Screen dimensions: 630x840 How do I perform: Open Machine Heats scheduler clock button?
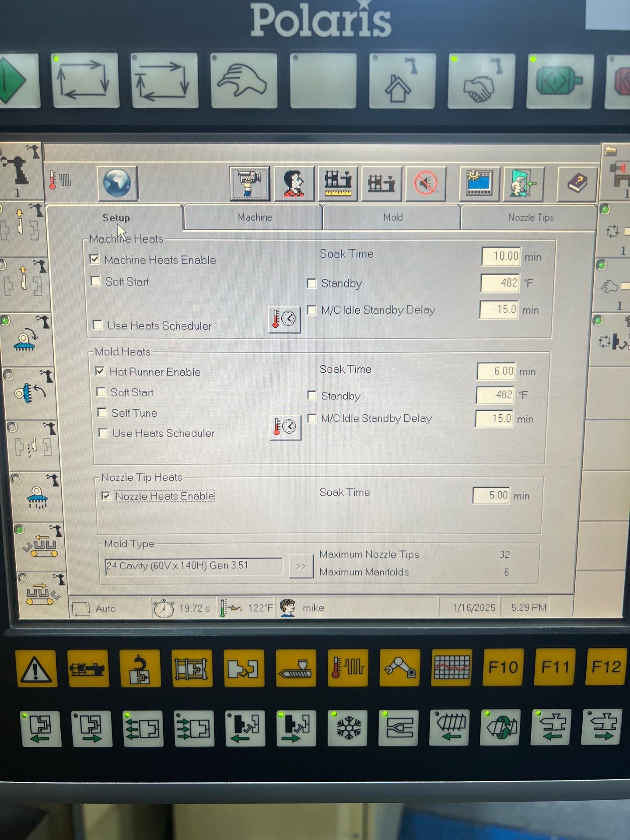coord(284,319)
